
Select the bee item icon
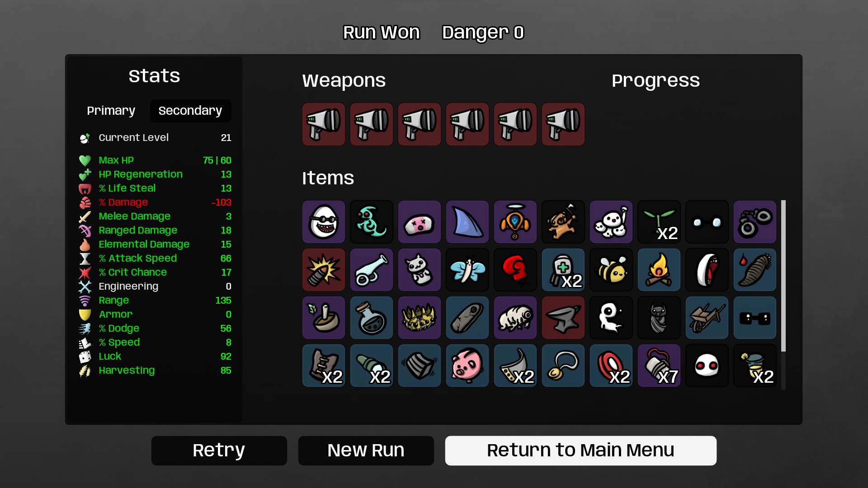tap(611, 270)
